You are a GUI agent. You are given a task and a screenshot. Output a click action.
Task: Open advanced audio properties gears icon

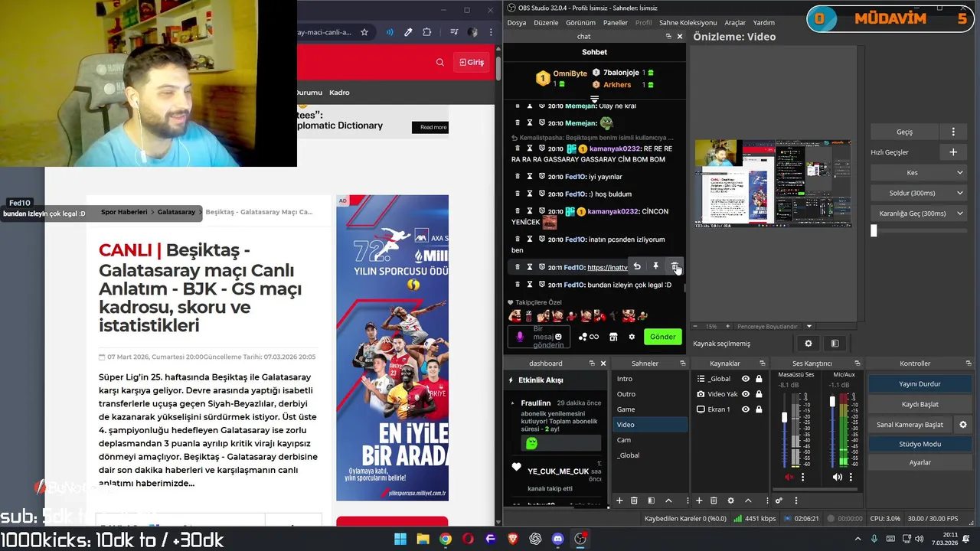pos(779,500)
